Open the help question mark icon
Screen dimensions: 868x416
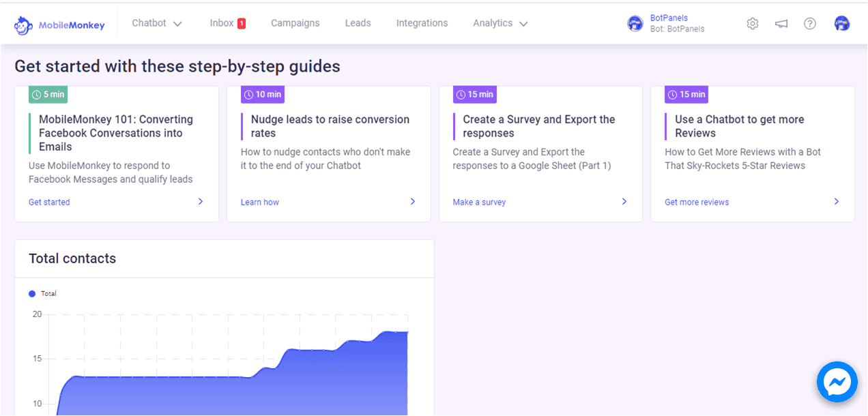click(x=810, y=24)
